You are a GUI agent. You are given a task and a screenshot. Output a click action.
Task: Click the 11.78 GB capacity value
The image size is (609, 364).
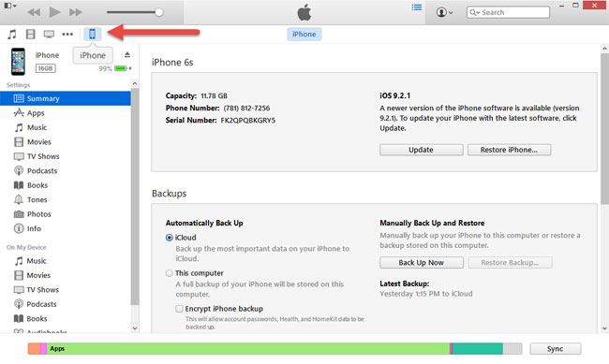[x=214, y=95]
